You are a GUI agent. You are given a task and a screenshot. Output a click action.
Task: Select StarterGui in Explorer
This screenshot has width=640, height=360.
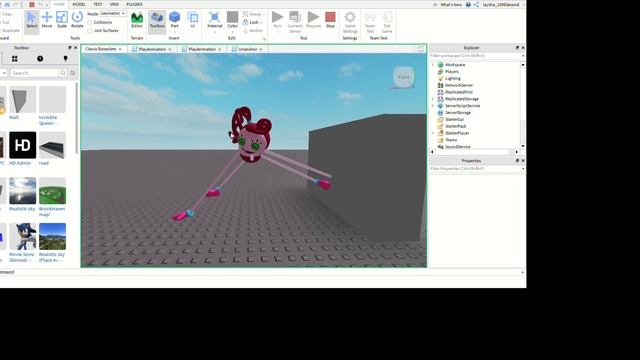(x=454, y=120)
